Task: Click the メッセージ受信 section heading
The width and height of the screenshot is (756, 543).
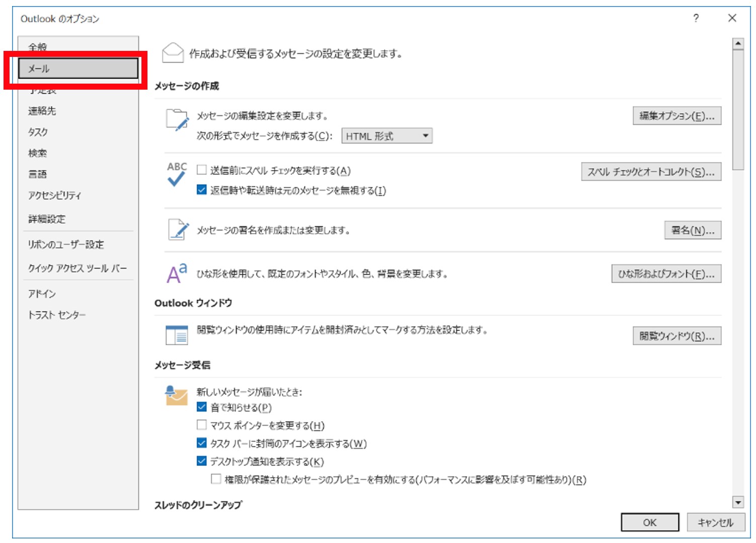Action: pos(182,365)
